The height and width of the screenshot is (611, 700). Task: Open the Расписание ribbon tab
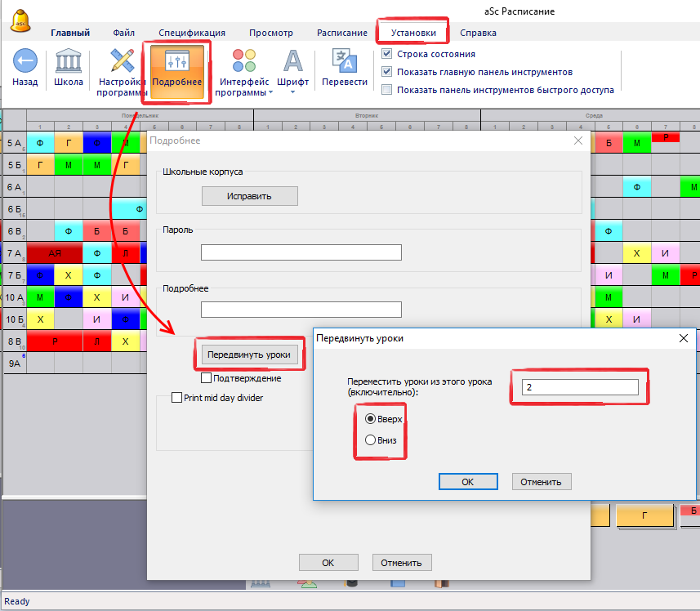point(341,33)
